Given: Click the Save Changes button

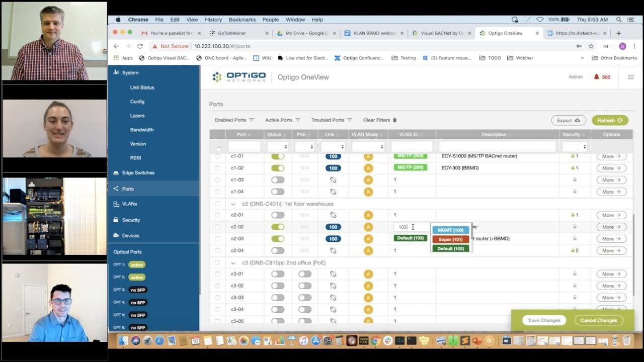Looking at the screenshot, I should coord(544,320).
